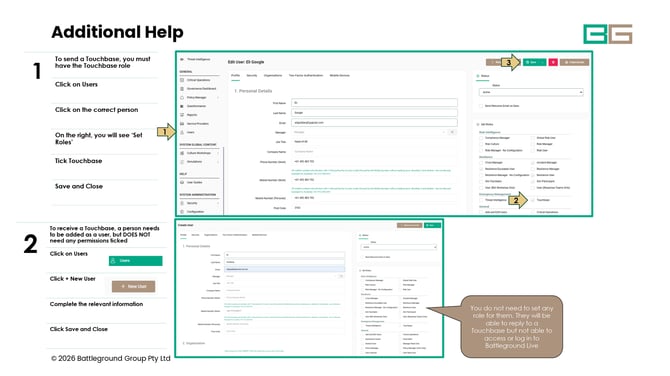Open Configuration icon in sidebar
The height and width of the screenshot is (376, 670).
click(182, 212)
